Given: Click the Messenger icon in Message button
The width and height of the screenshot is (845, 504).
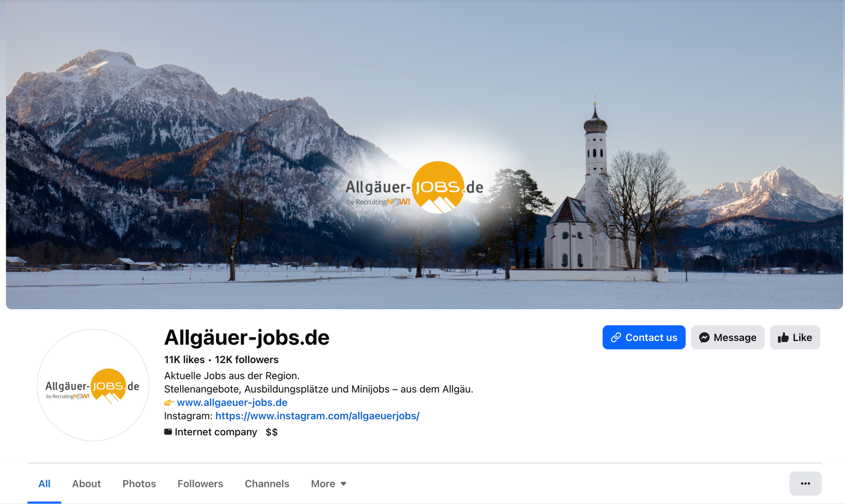Looking at the screenshot, I should click(704, 337).
